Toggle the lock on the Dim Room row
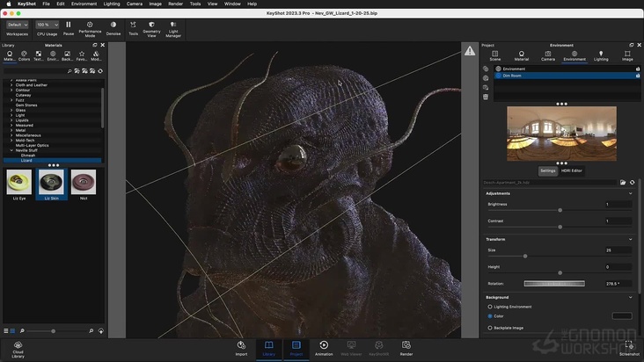Viewport: 644px width, 362px height. (638, 76)
